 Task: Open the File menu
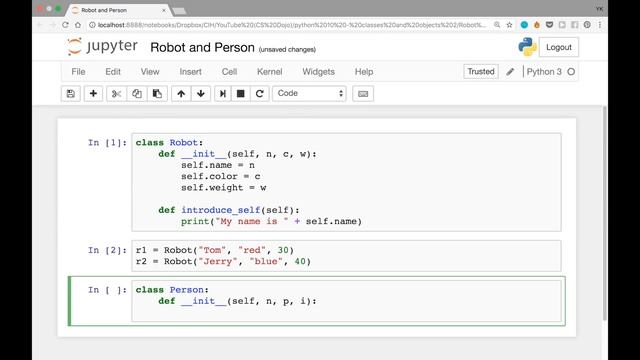tap(78, 72)
